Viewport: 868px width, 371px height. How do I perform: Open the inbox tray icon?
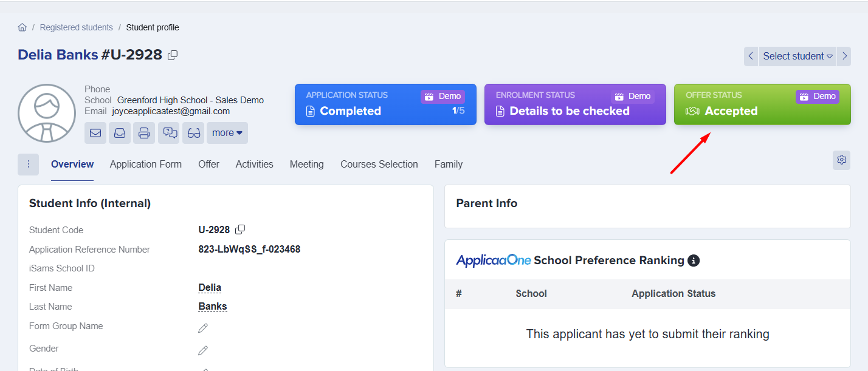[x=120, y=133]
